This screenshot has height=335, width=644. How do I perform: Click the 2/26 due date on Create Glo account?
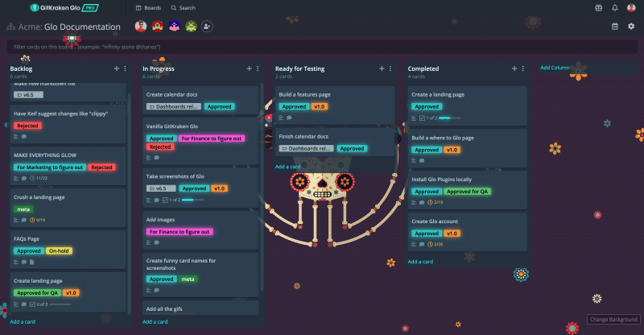(436, 244)
